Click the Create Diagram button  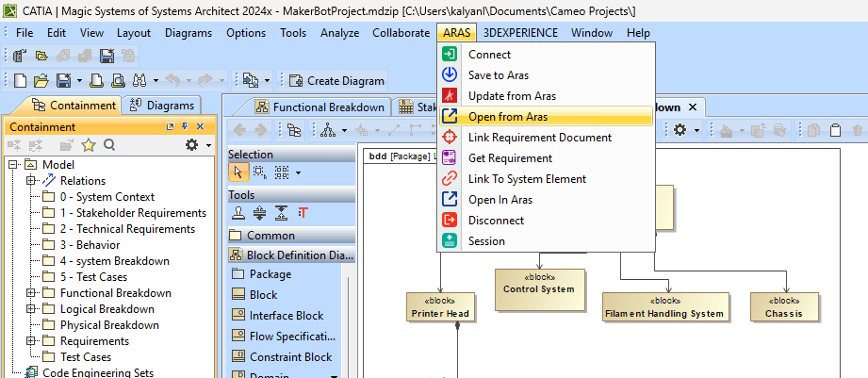(x=337, y=81)
